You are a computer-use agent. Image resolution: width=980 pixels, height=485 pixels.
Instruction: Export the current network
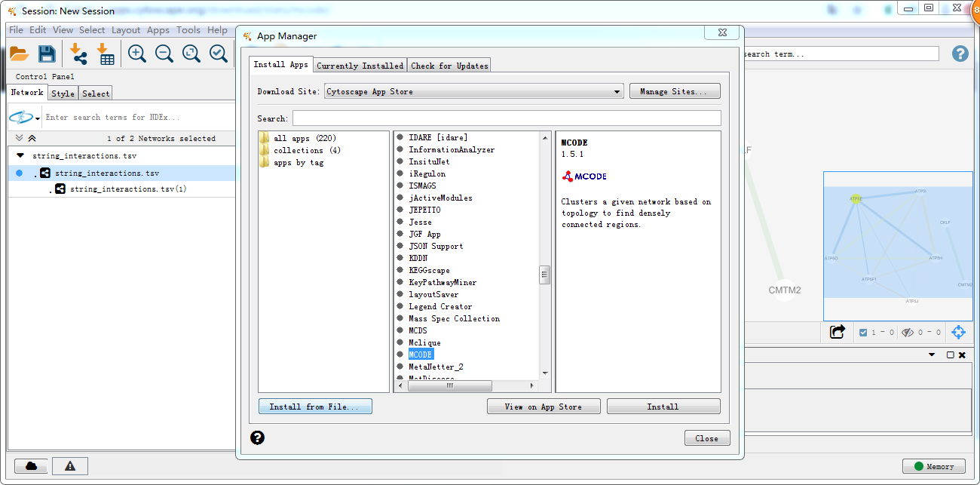point(837,330)
